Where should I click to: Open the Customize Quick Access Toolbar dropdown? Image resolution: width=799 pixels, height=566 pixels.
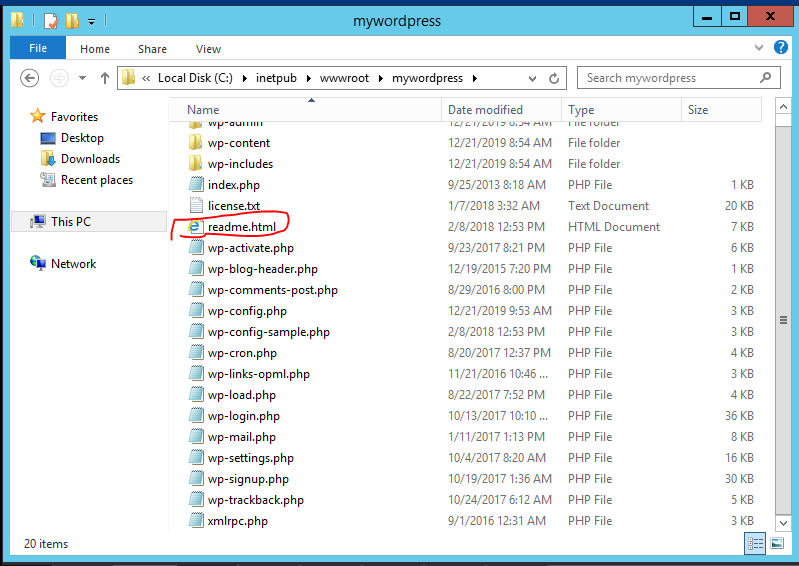click(x=92, y=22)
